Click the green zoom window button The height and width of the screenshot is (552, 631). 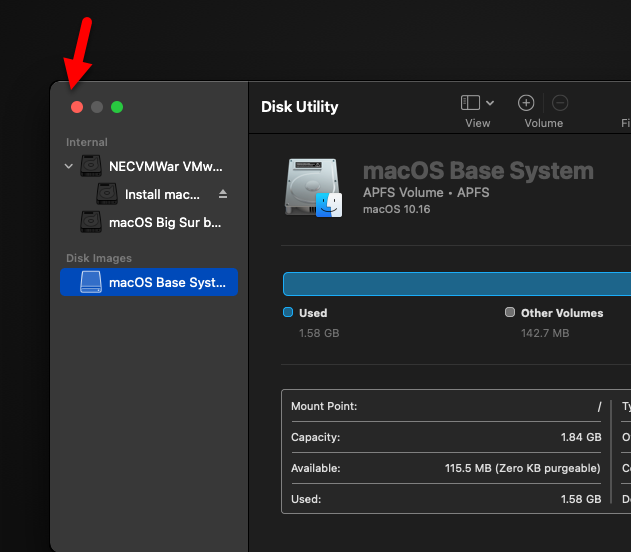[x=117, y=107]
